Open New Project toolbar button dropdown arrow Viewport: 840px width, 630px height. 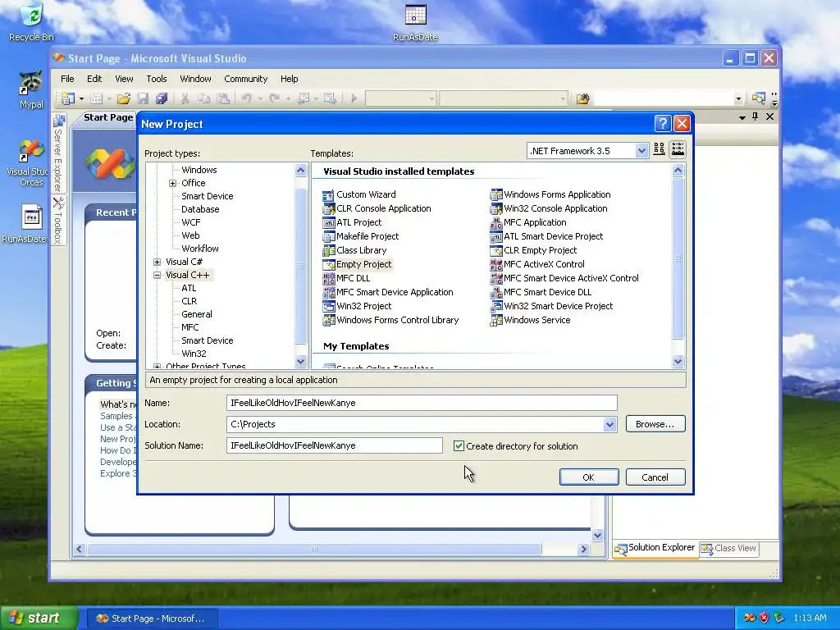tap(81, 98)
